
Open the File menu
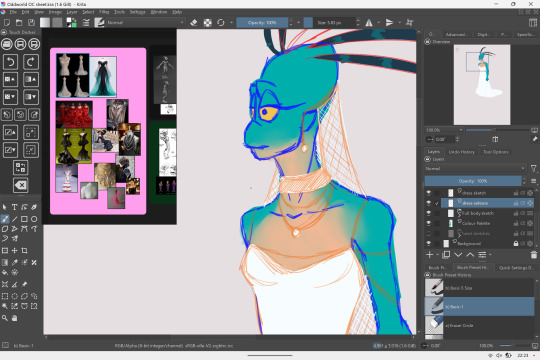[13, 12]
